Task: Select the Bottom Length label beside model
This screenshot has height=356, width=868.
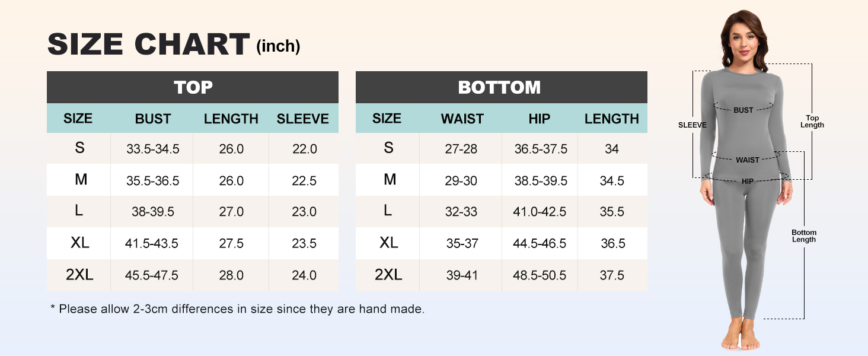Action: 804,236
